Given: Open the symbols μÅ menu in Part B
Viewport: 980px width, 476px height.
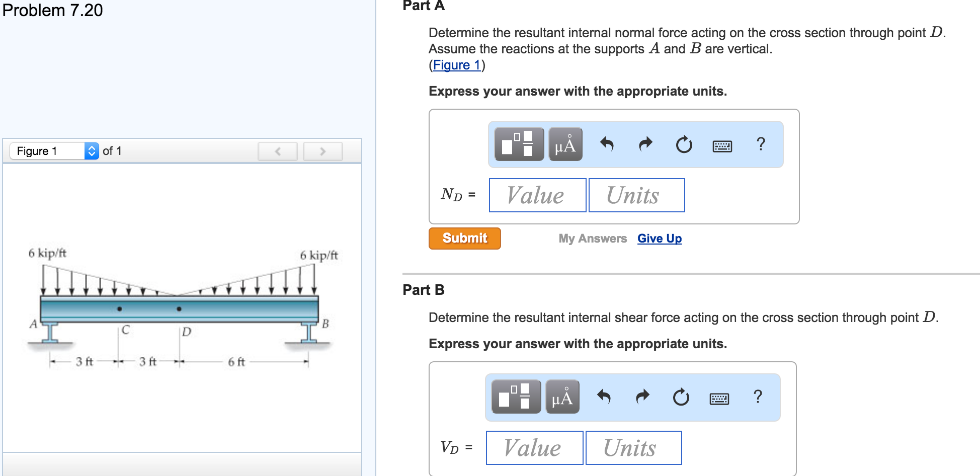Looking at the screenshot, I should click(x=562, y=397).
